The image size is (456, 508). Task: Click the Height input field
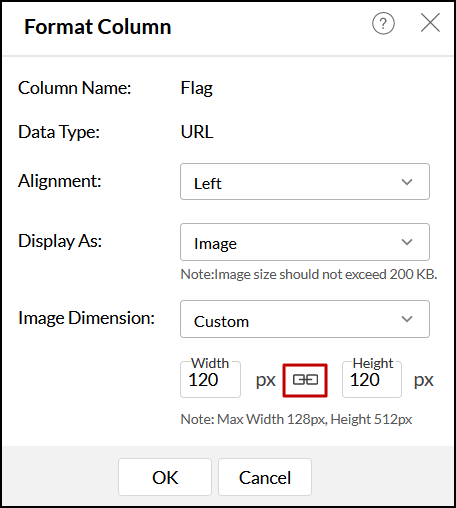coord(372,380)
